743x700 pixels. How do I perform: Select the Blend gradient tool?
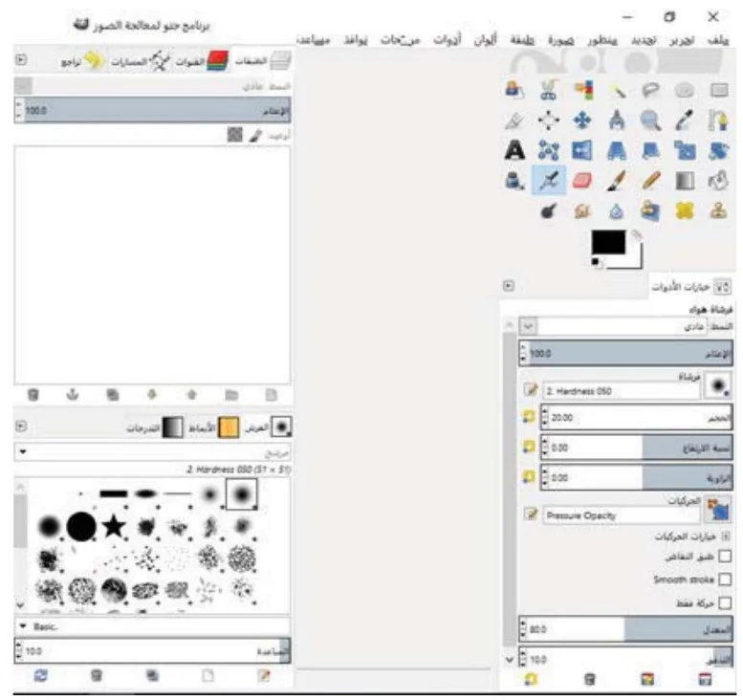(685, 181)
